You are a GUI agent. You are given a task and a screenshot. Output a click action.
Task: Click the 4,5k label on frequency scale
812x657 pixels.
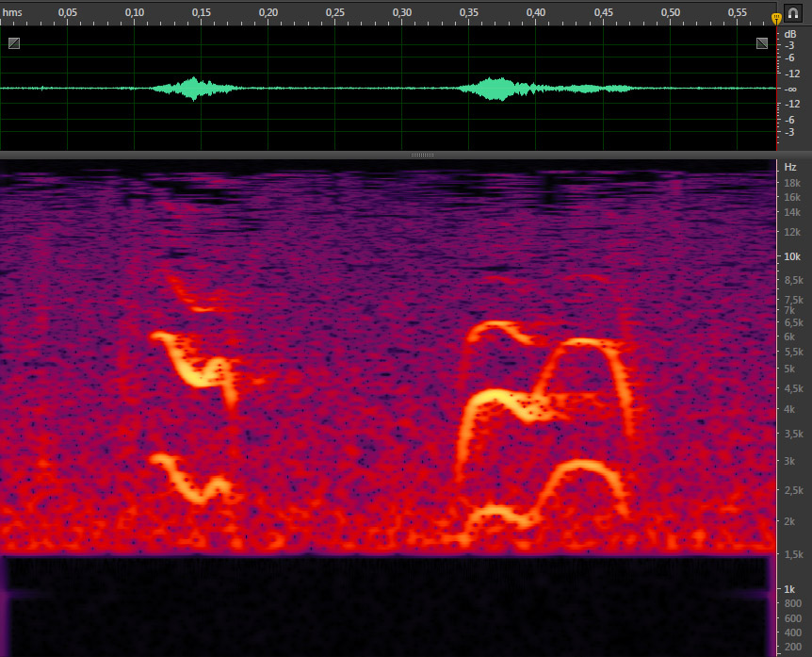[x=793, y=388]
